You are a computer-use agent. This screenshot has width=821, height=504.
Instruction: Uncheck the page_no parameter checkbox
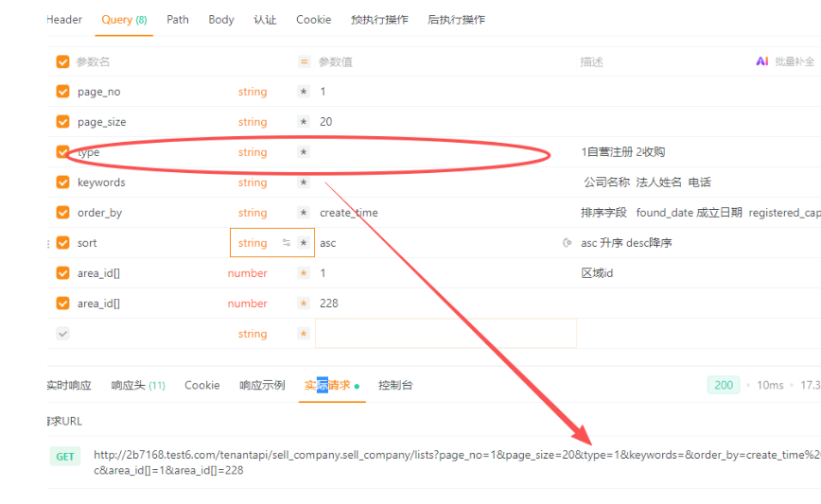pyautogui.click(x=62, y=92)
